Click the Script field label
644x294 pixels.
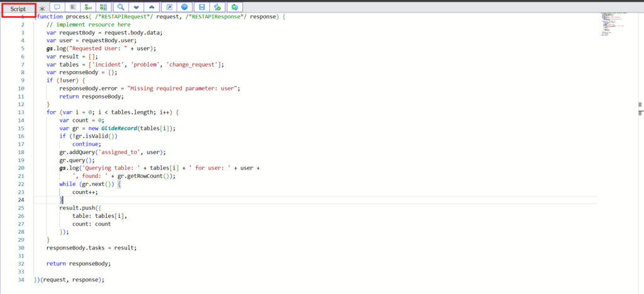(18, 9)
